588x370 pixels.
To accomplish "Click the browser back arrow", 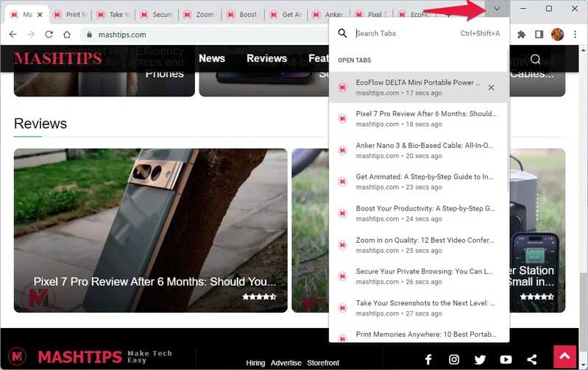I will tap(13, 35).
